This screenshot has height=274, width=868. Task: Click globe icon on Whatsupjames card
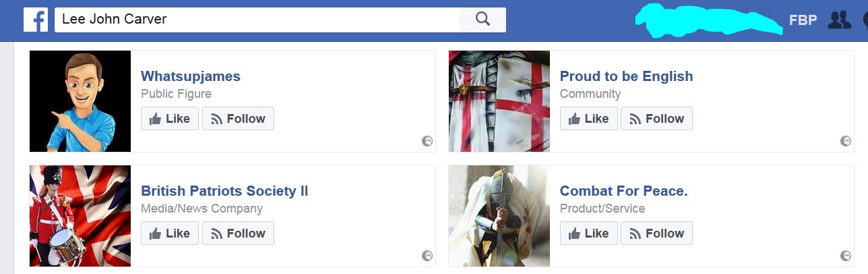(427, 141)
